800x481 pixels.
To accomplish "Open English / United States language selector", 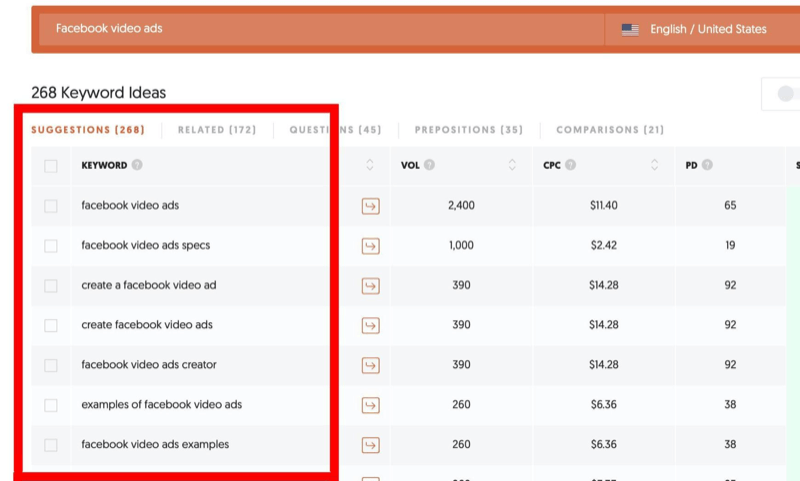I will click(702, 30).
